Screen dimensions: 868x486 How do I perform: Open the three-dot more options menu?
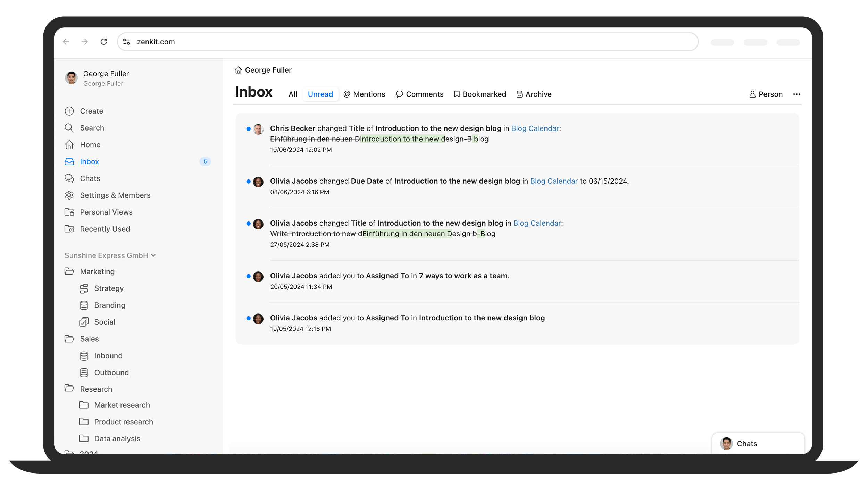(796, 94)
